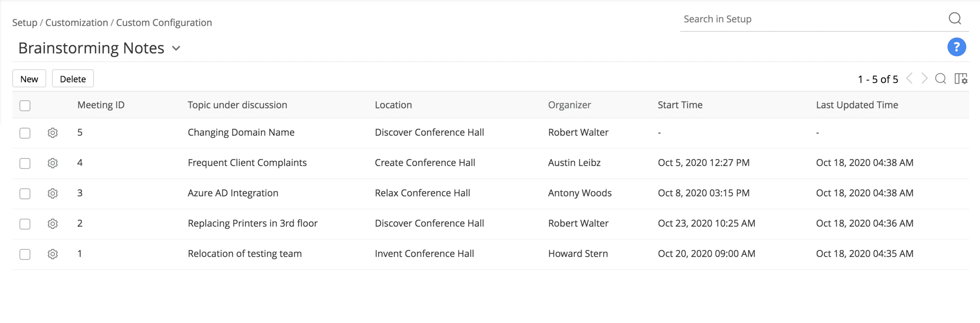Image resolution: width=980 pixels, height=323 pixels.
Task: Click the Meeting ID column header
Action: 101,105
